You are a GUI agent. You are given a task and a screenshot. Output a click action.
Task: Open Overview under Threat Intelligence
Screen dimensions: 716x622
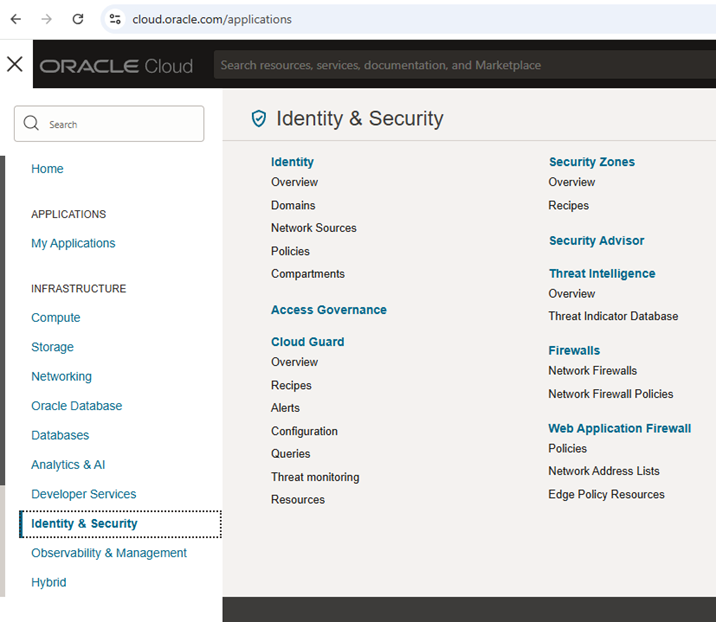(572, 294)
